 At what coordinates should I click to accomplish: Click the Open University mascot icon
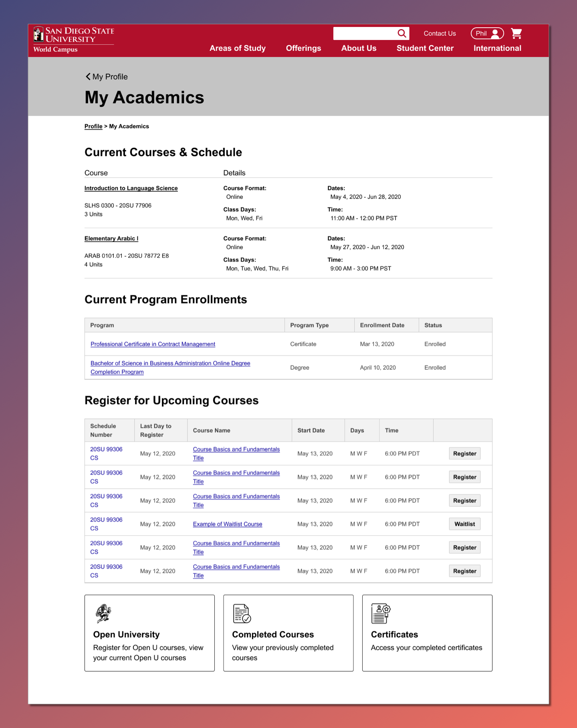(103, 613)
